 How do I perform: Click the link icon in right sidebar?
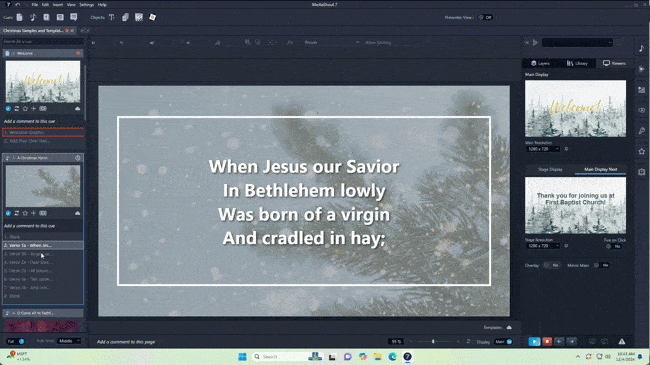(642, 110)
